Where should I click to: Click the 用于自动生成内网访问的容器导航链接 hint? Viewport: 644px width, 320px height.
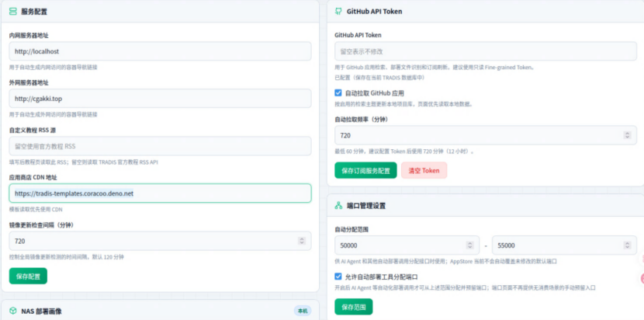(54, 67)
